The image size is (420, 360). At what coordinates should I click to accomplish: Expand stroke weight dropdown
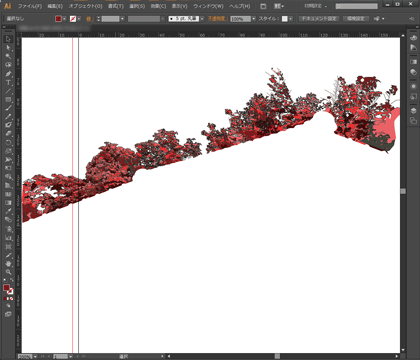coord(122,19)
